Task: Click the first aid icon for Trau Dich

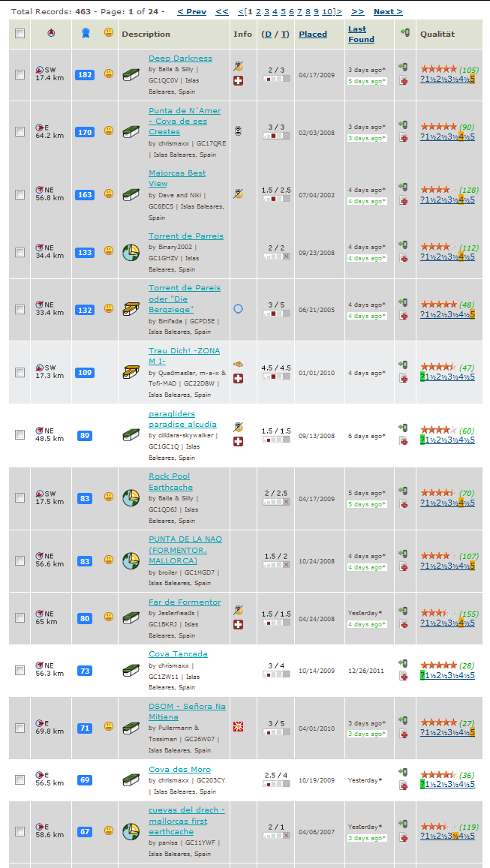Action: tap(238, 379)
